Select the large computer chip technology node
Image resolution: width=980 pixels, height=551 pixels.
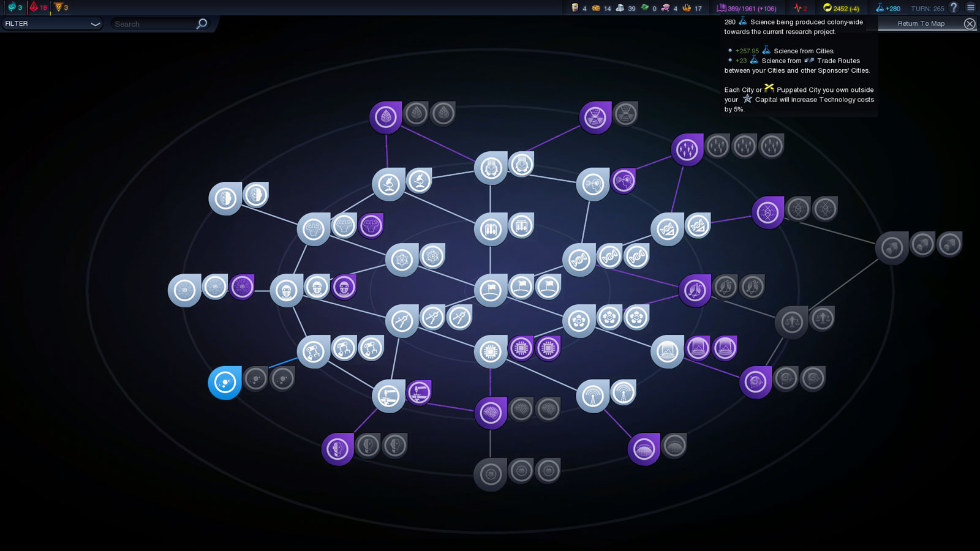tap(491, 351)
